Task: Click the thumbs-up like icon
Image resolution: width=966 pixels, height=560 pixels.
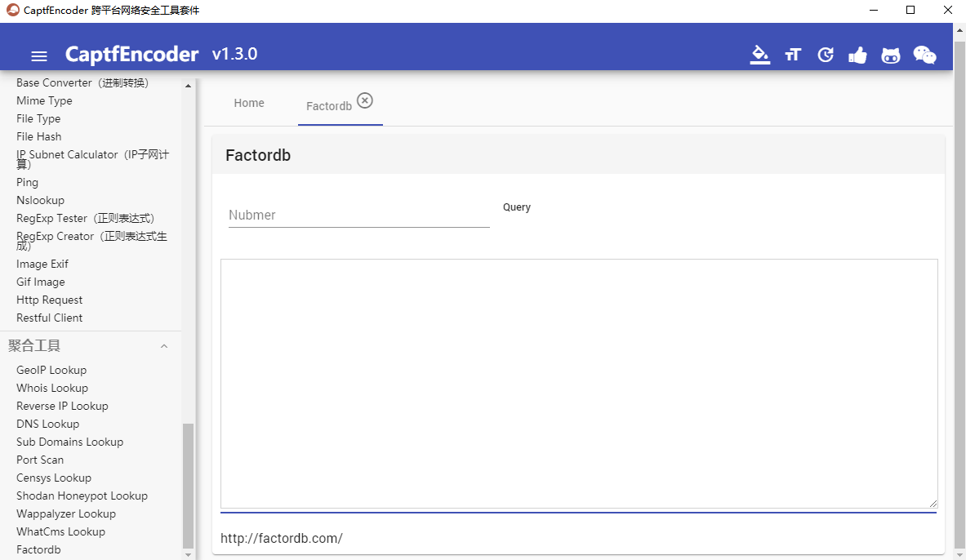Action: [857, 55]
